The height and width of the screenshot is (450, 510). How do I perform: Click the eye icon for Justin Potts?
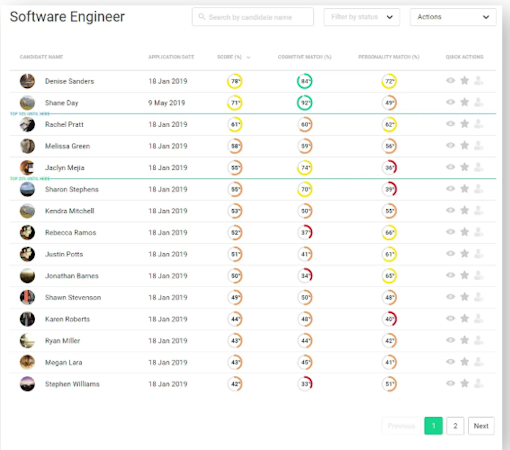coord(450,253)
